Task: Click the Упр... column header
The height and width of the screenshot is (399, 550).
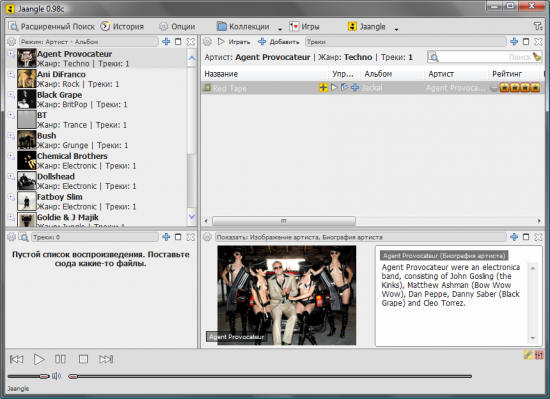Action: click(344, 74)
